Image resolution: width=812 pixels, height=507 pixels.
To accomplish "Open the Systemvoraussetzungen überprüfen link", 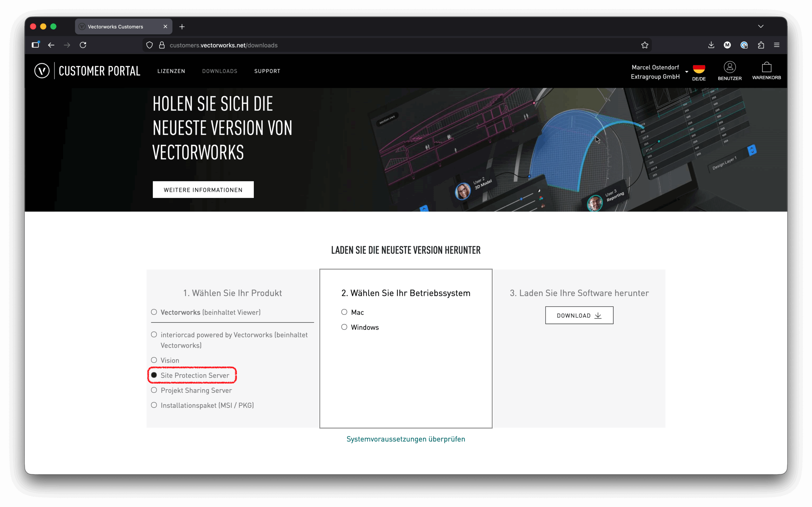I will pos(405,439).
